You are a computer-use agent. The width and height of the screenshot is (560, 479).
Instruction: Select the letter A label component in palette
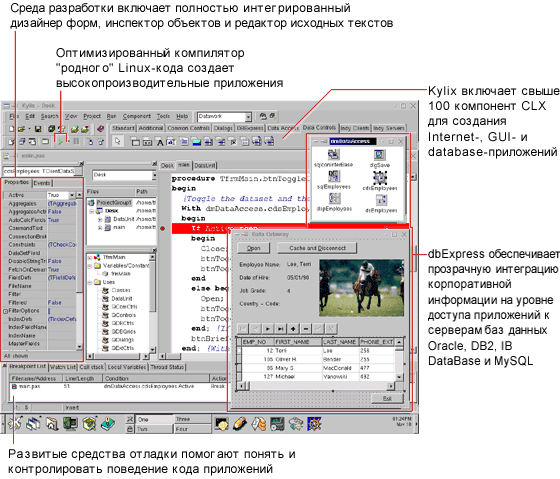point(160,142)
